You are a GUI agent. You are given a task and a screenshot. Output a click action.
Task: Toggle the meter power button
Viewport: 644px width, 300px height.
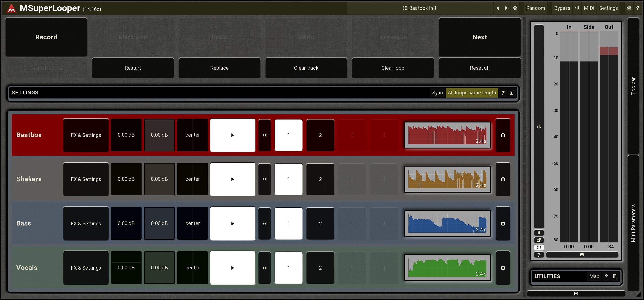[539, 247]
